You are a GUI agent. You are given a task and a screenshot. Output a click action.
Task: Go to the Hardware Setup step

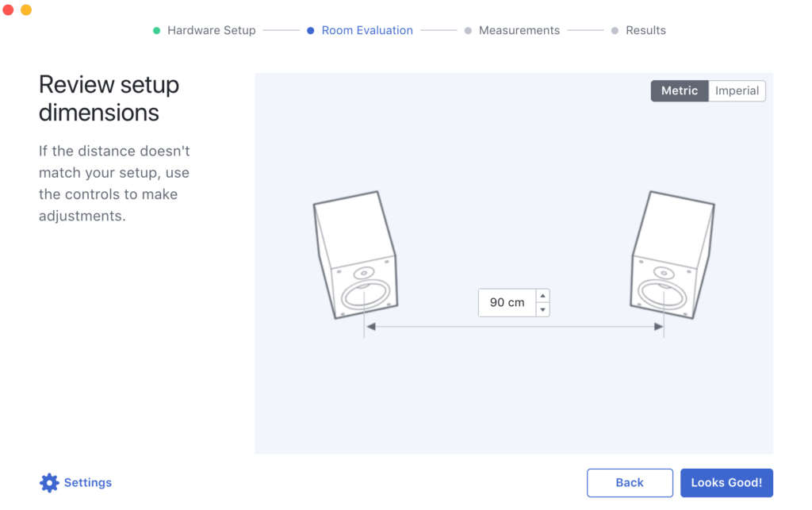point(211,30)
